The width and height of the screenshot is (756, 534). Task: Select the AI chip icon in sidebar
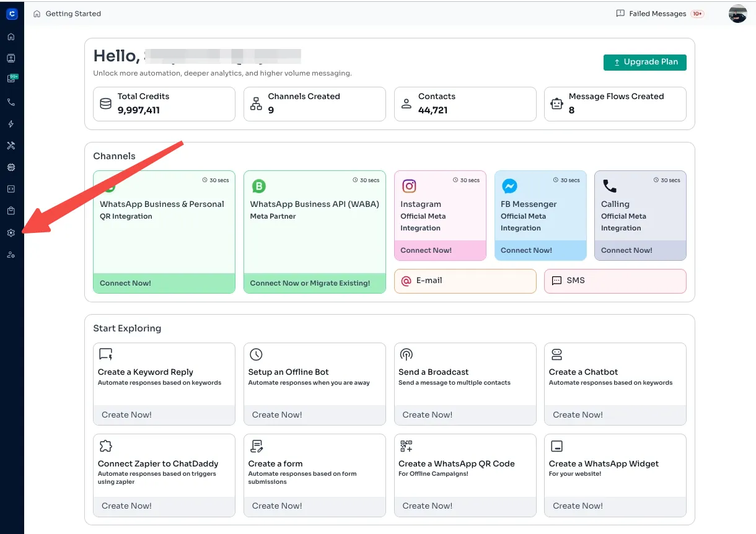(11, 167)
